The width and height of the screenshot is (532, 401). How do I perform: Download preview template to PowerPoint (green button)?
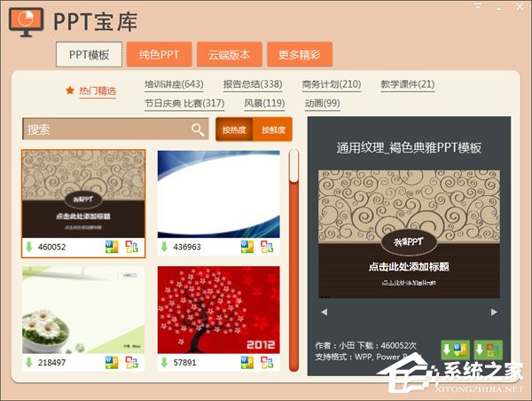[x=488, y=350]
